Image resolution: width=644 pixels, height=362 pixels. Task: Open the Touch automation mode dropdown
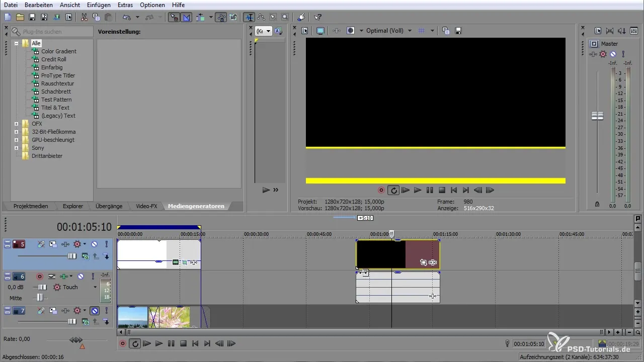tap(95, 287)
